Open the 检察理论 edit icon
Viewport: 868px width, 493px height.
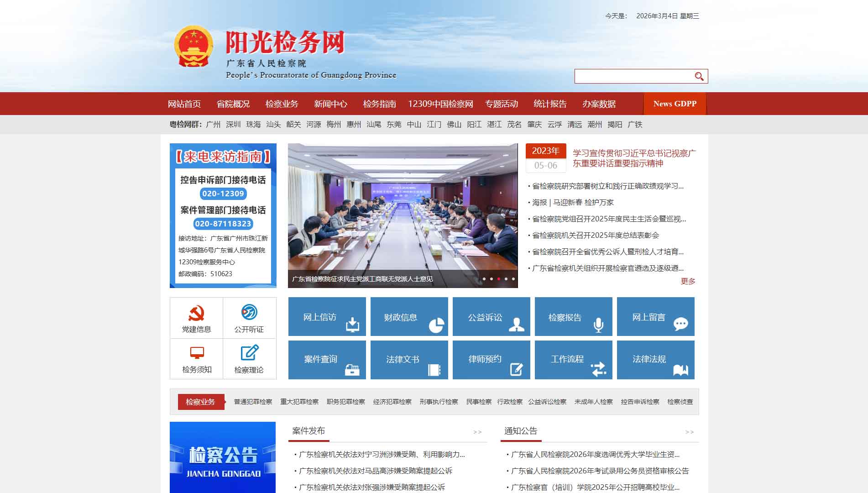pyautogui.click(x=249, y=352)
